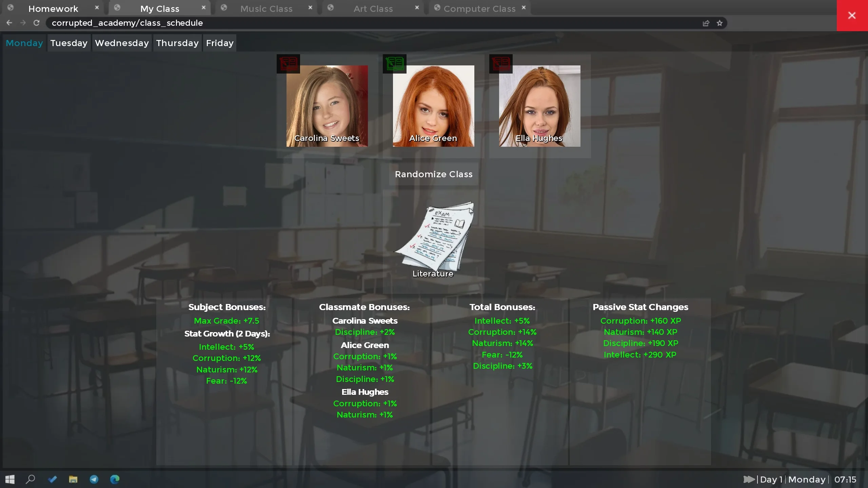Click the browser reload icon
868x488 pixels.
(37, 23)
